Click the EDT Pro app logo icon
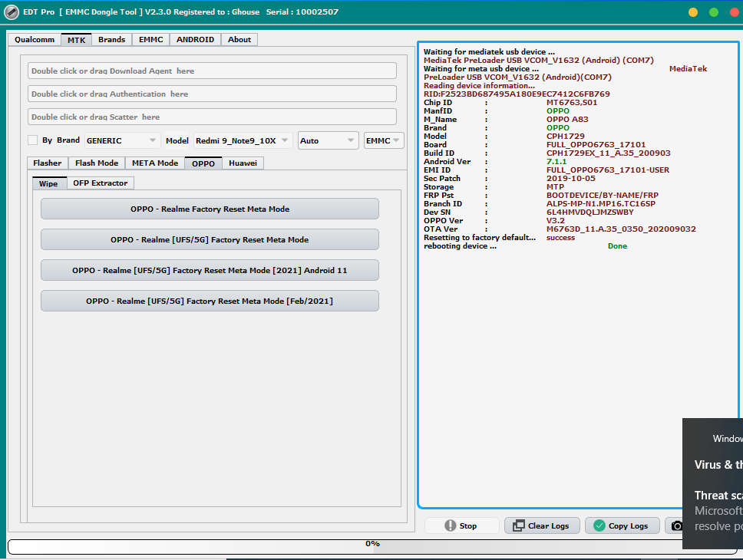Image resolution: width=743 pixels, height=560 pixels. coord(11,12)
